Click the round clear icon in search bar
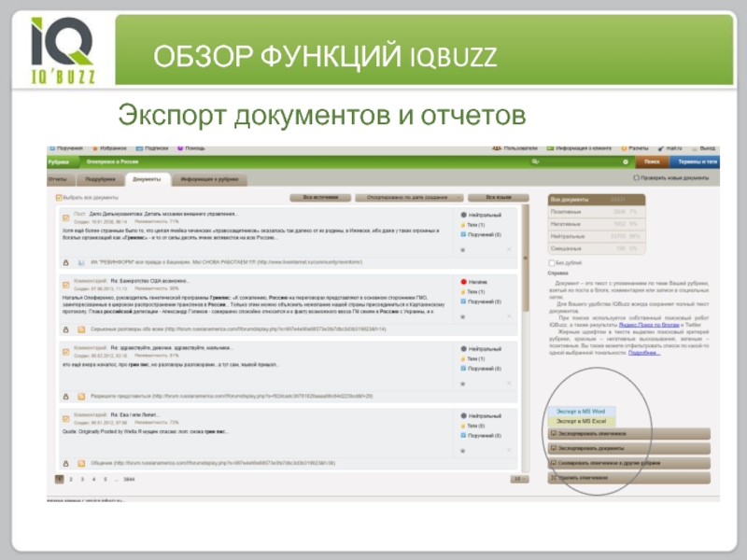The height and width of the screenshot is (560, 747). point(626,161)
